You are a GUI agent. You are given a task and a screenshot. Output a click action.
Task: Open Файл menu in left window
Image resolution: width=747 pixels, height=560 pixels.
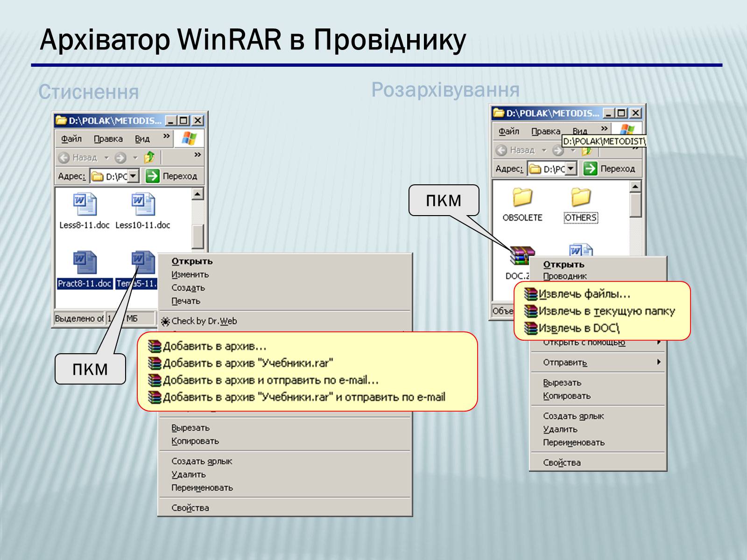71,139
